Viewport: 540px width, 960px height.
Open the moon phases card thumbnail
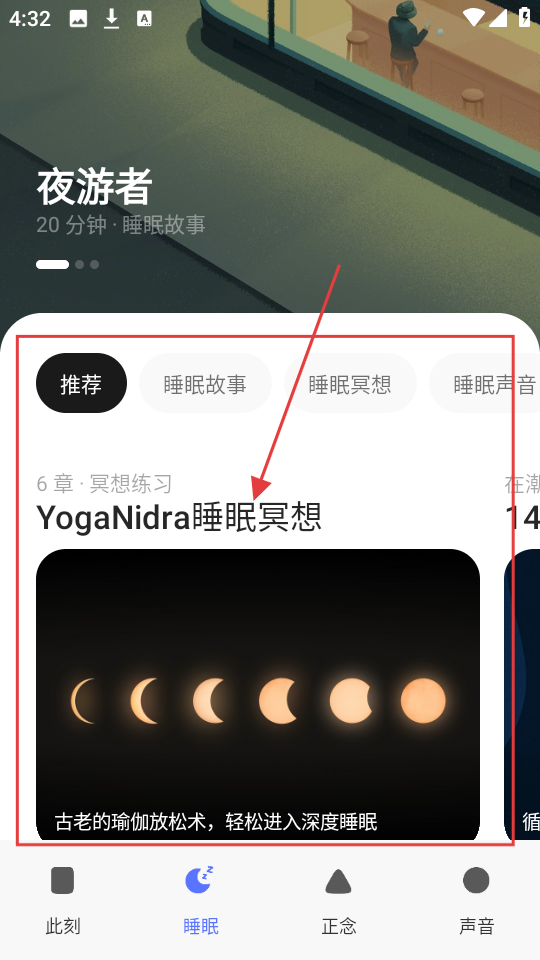coord(258,695)
